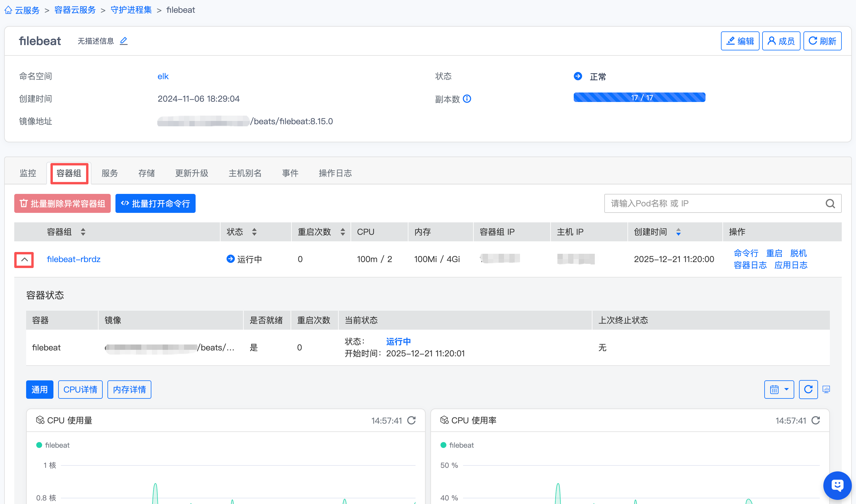The height and width of the screenshot is (504, 856).
Task: Click the monitor display icon beside refresh
Action: click(826, 390)
